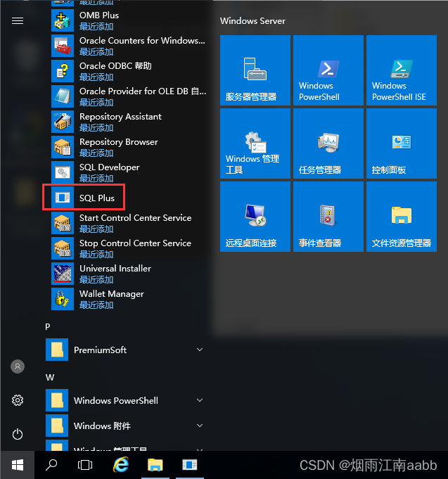
Task: Launch Universal Installer icon
Action: click(63, 274)
